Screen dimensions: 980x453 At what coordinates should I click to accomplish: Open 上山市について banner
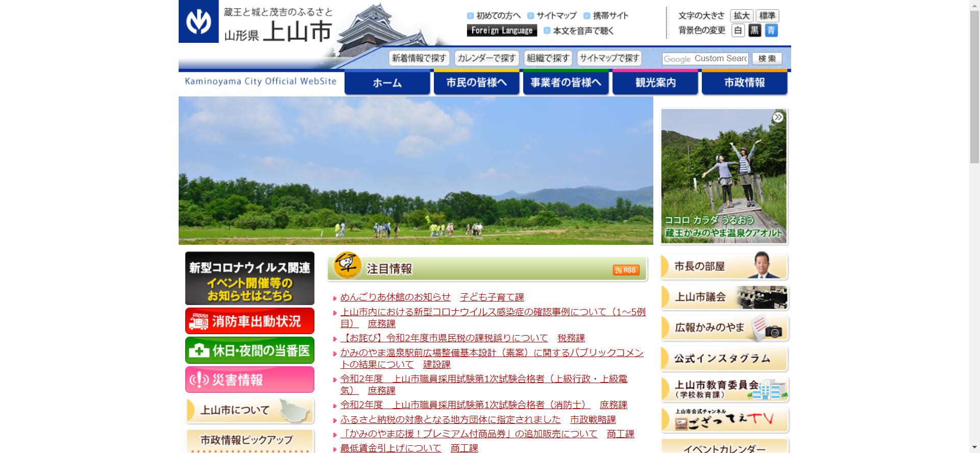coord(250,411)
